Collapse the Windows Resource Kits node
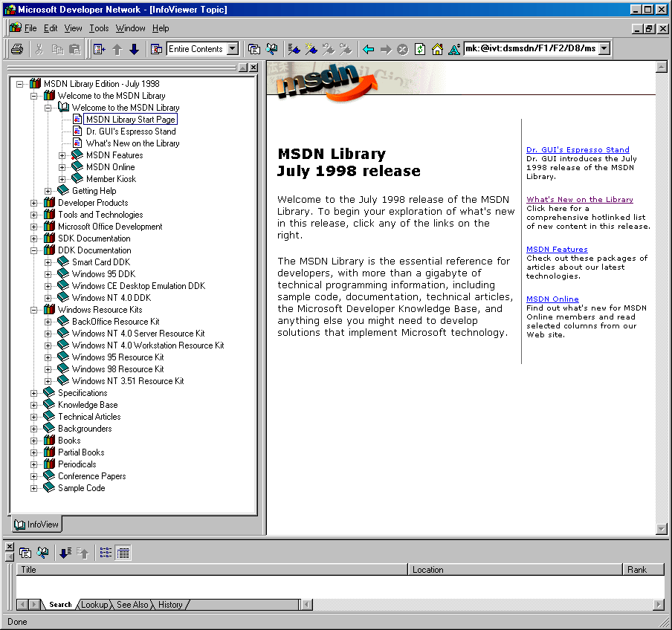The width and height of the screenshot is (672, 630). coord(34,310)
